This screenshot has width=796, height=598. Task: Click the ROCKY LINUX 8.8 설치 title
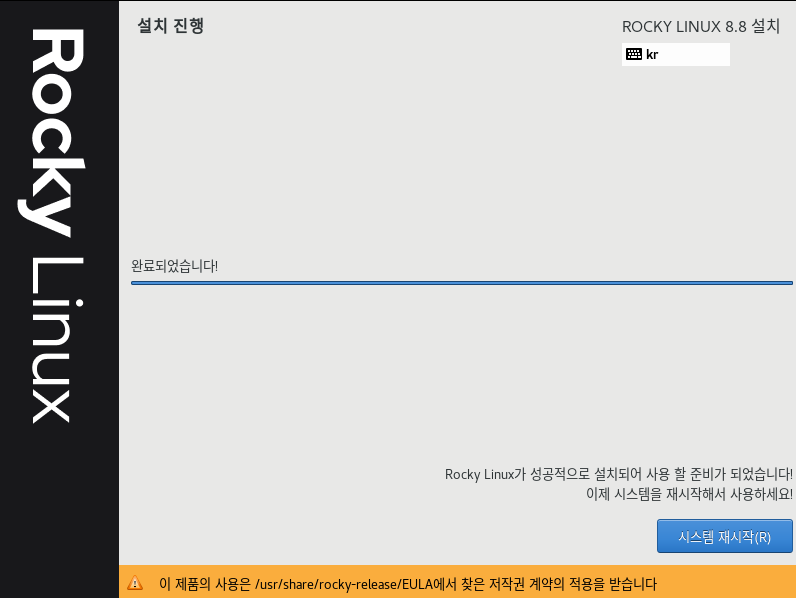coord(701,26)
